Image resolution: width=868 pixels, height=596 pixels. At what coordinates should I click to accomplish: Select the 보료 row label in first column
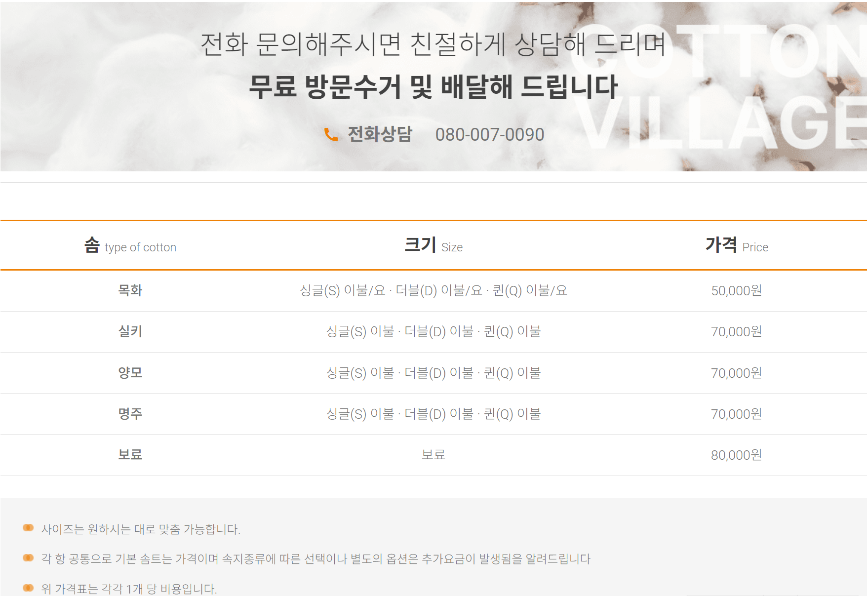130,454
